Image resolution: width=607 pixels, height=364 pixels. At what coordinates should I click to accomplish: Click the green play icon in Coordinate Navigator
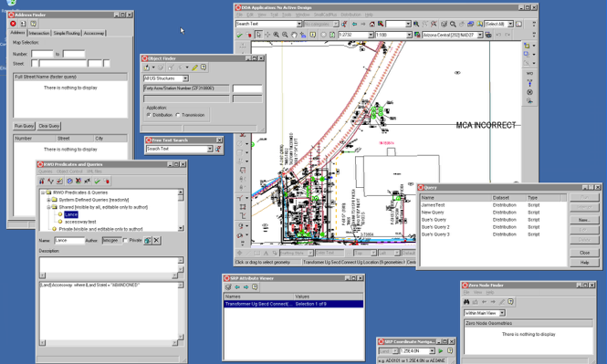click(441, 351)
